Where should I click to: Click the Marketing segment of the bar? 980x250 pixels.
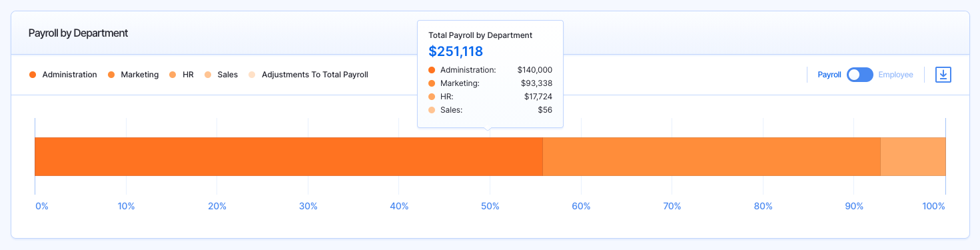(x=712, y=157)
